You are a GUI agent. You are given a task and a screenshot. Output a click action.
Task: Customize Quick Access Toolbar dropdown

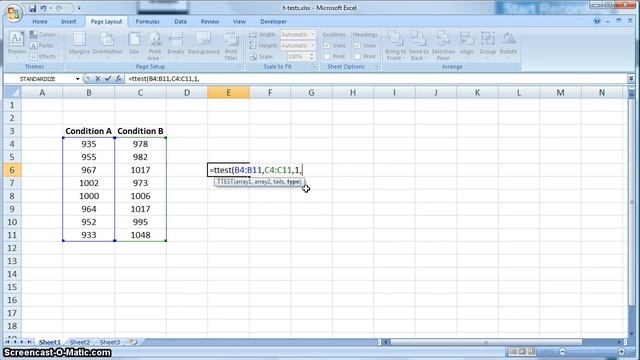[79, 8]
